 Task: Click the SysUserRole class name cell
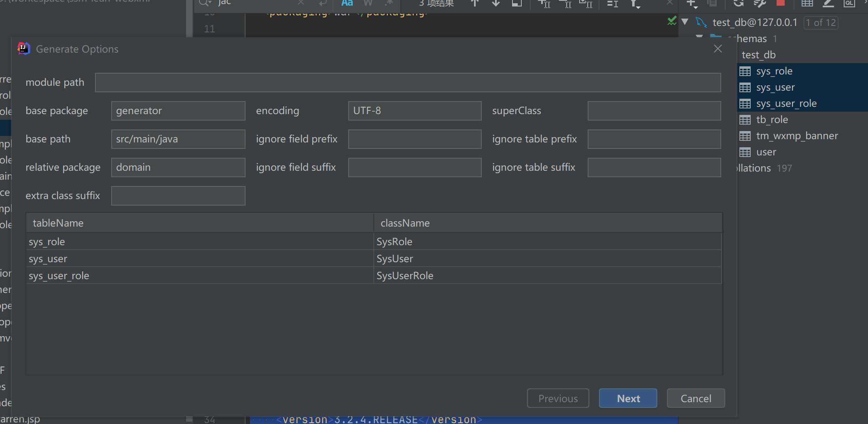548,276
